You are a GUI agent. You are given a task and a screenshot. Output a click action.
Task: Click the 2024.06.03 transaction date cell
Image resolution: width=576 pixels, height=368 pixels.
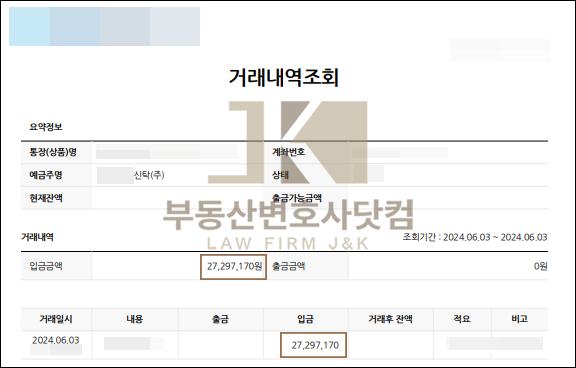point(56,340)
